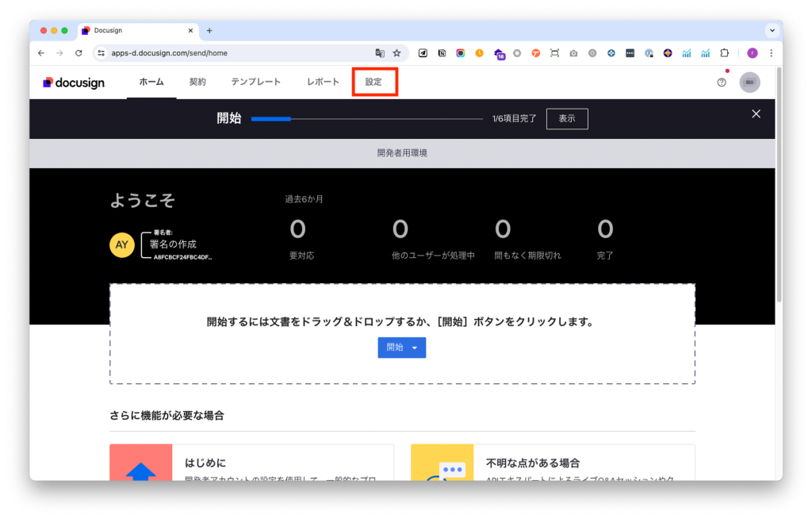The image size is (812, 519).
Task: Bookmark this page with the star icon
Action: pos(396,53)
